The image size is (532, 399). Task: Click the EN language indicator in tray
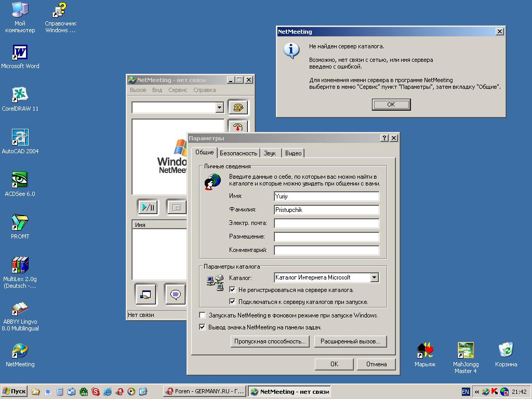465,392
